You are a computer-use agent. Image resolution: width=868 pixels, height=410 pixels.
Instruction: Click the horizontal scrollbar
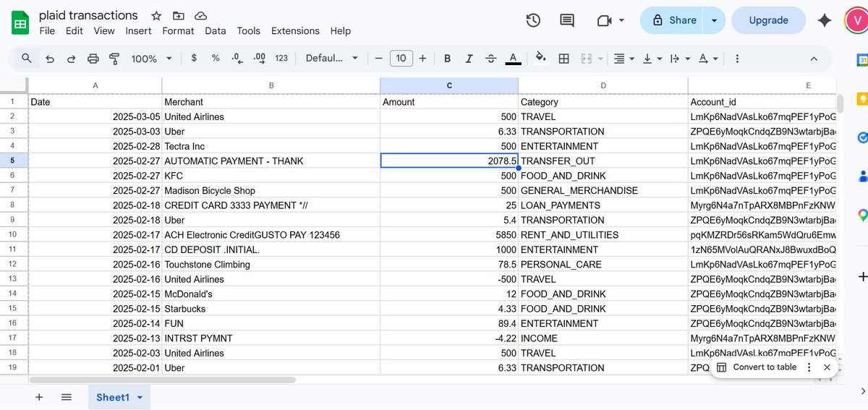click(x=162, y=379)
